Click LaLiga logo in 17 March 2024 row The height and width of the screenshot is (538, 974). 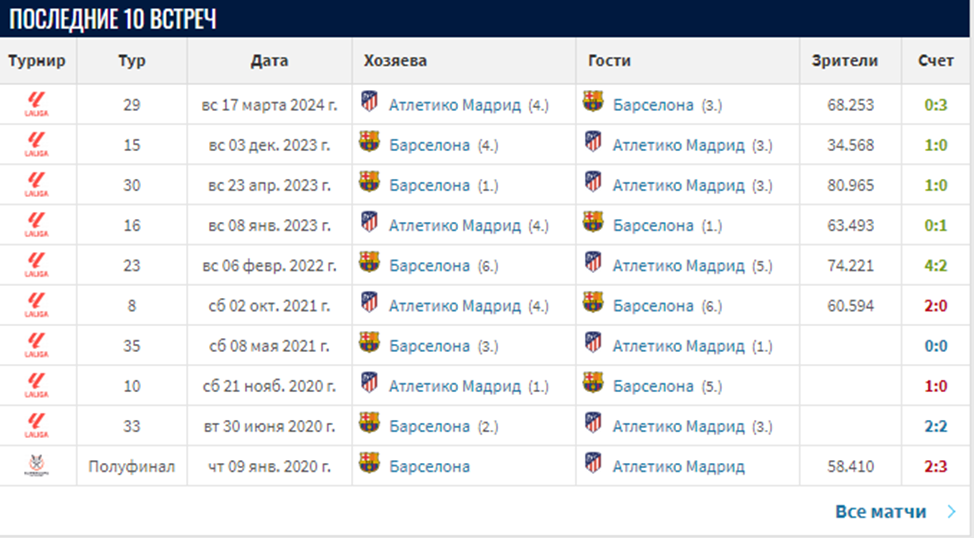(x=37, y=104)
